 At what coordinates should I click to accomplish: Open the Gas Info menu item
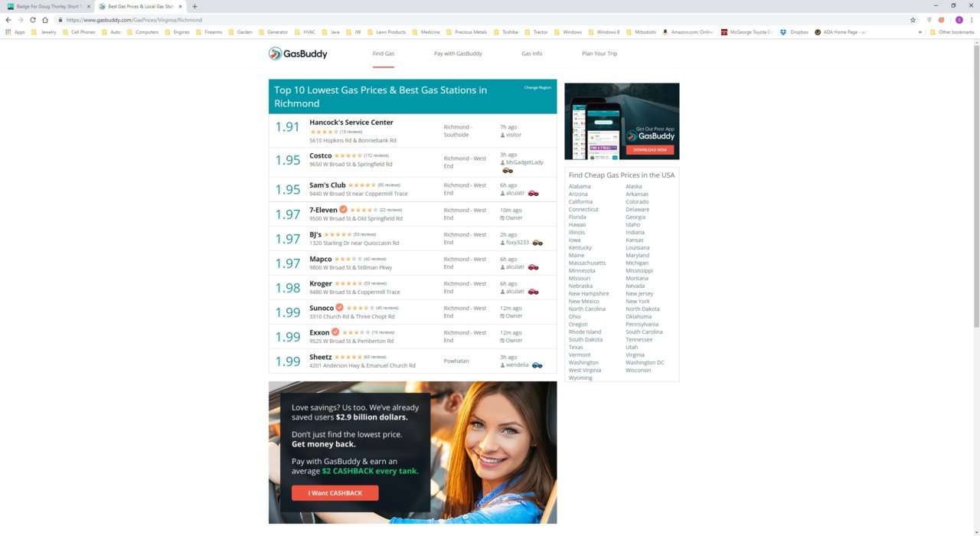532,54
